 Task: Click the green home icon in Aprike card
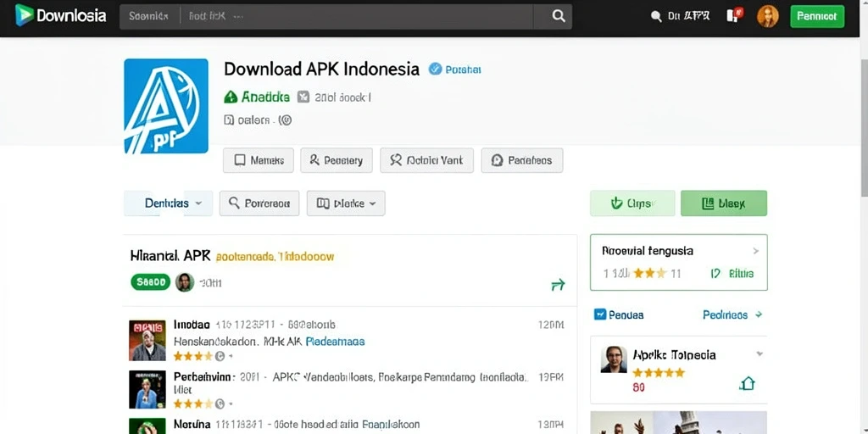748,383
